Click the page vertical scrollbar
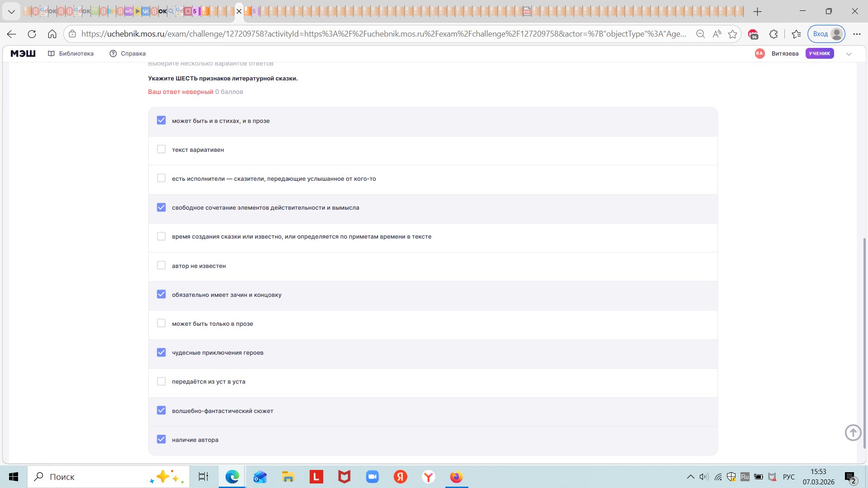 865,343
